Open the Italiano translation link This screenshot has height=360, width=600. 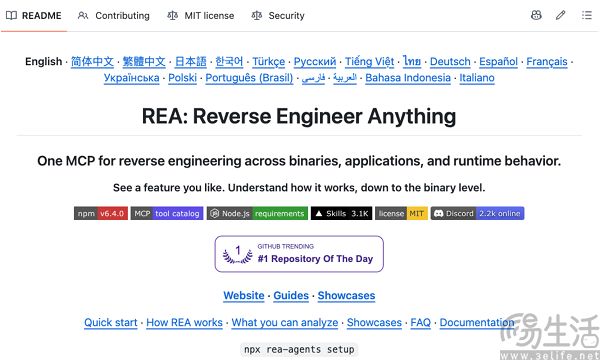point(477,78)
